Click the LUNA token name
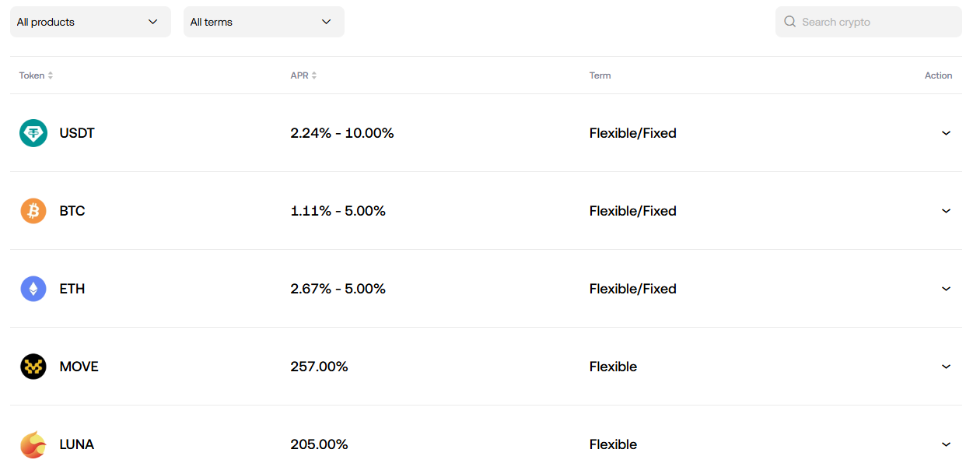This screenshot has width=980, height=467. [77, 444]
